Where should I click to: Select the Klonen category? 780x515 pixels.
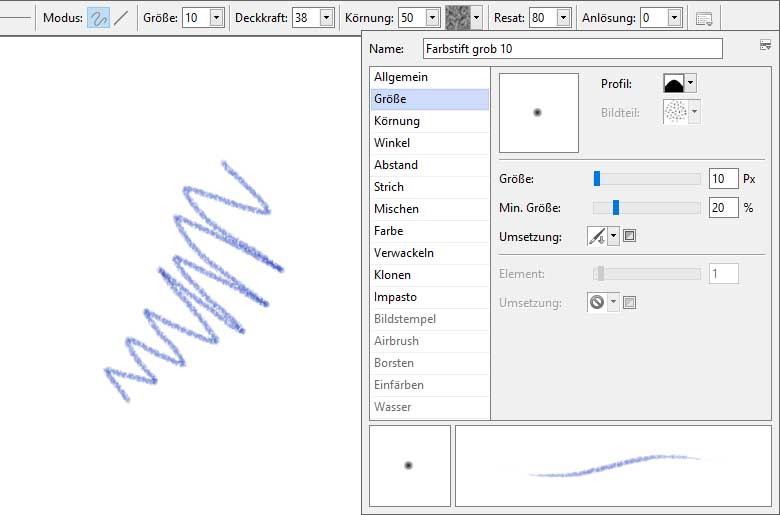(x=430, y=275)
